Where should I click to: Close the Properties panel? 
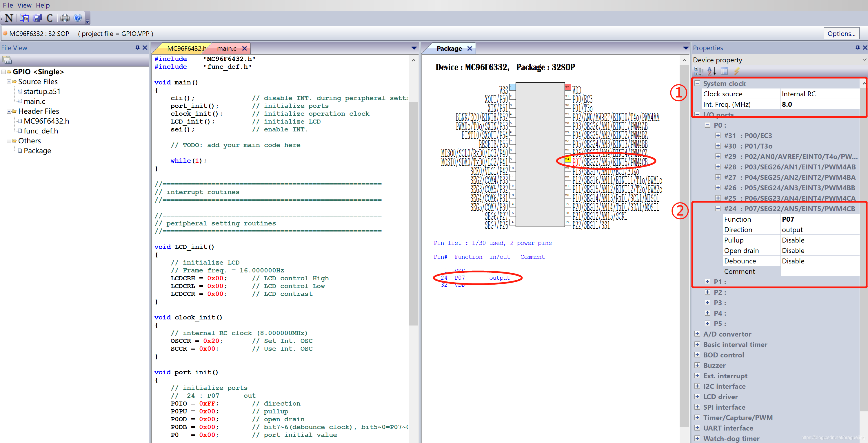[865, 48]
